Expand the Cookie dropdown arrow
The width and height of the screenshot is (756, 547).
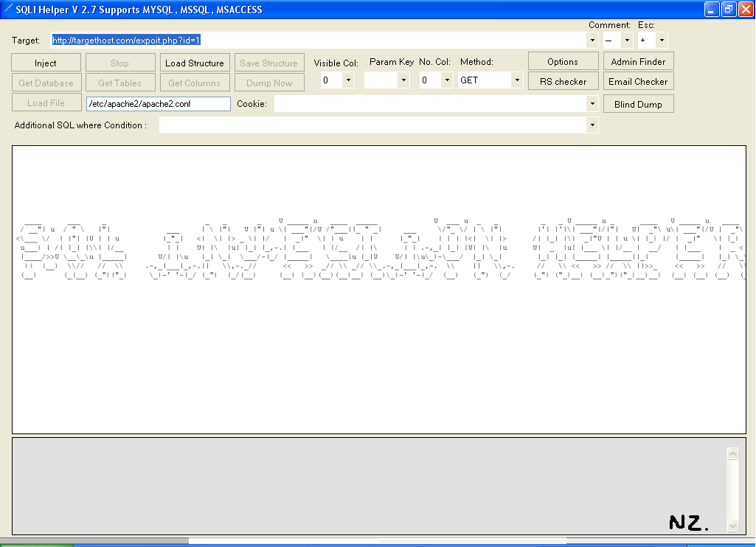[x=592, y=104]
